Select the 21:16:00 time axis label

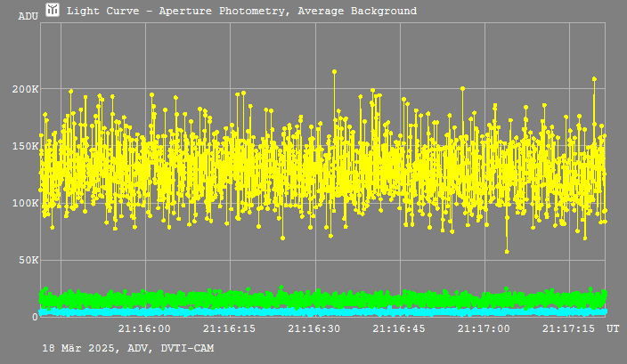point(144,328)
